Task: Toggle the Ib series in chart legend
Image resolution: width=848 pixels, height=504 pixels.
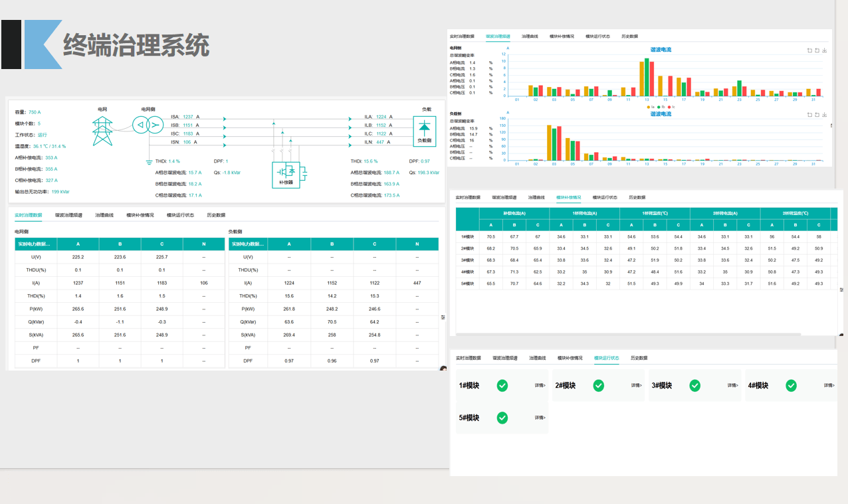Action: click(x=662, y=106)
